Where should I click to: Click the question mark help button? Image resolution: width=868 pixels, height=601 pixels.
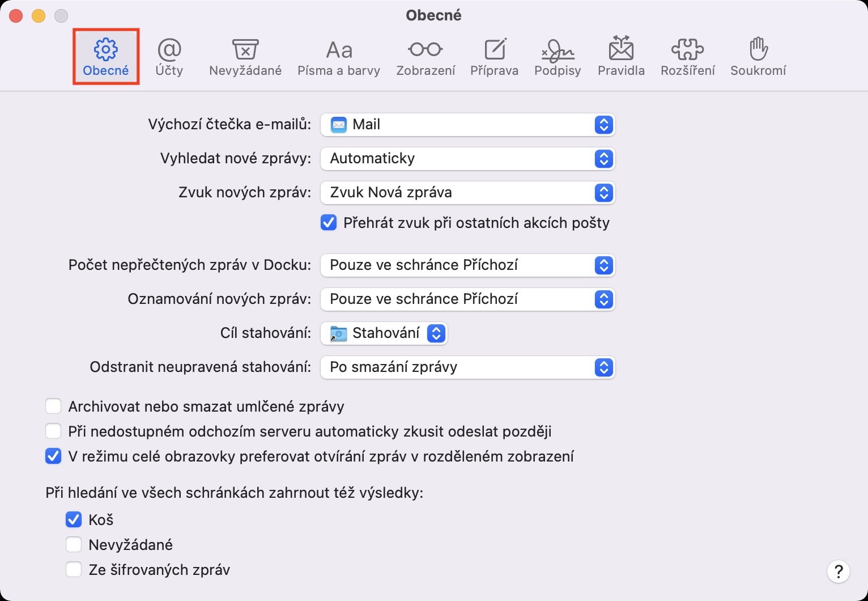(x=838, y=571)
